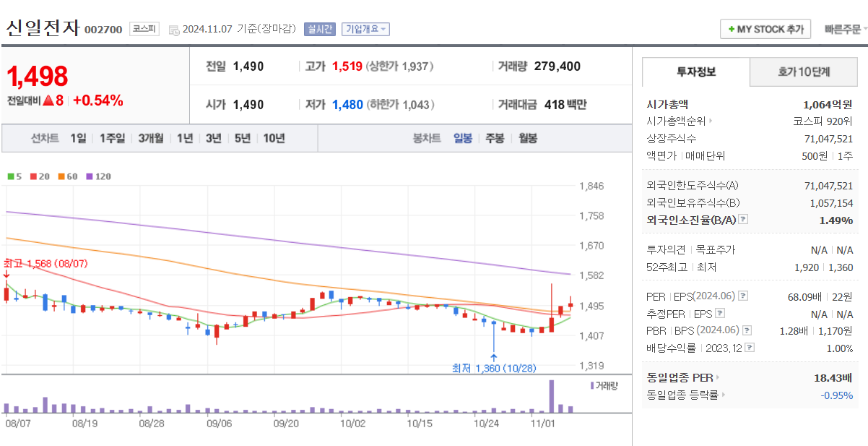Click the 최저 1,360 (10/28) chart marker
The height and width of the screenshot is (446, 868).
pyautogui.click(x=495, y=369)
